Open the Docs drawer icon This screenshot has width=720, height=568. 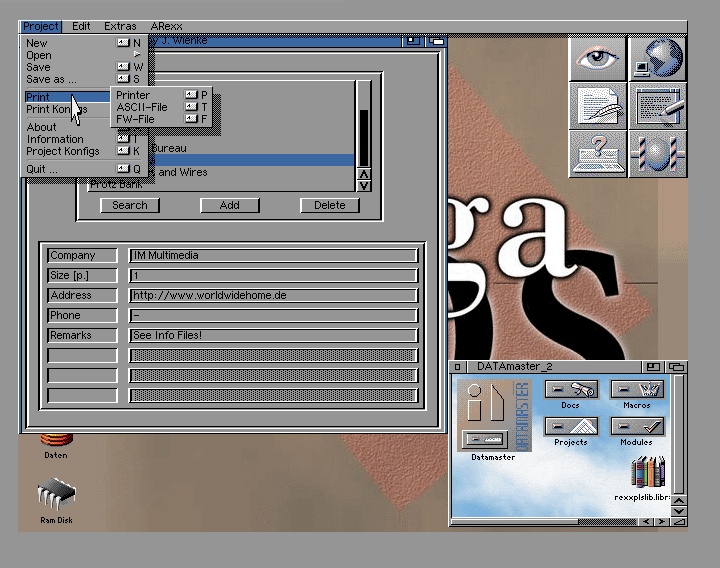pos(570,390)
